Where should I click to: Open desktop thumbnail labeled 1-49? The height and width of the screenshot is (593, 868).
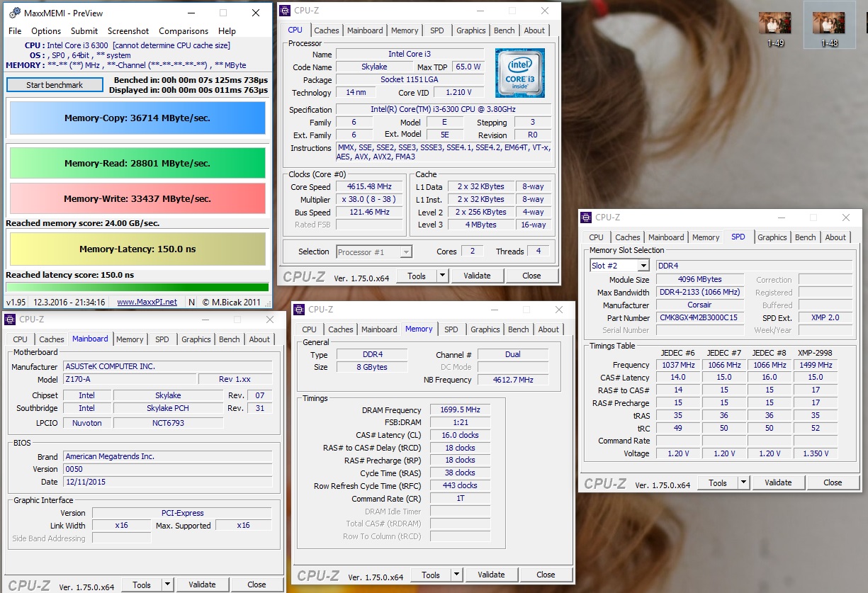775,28
